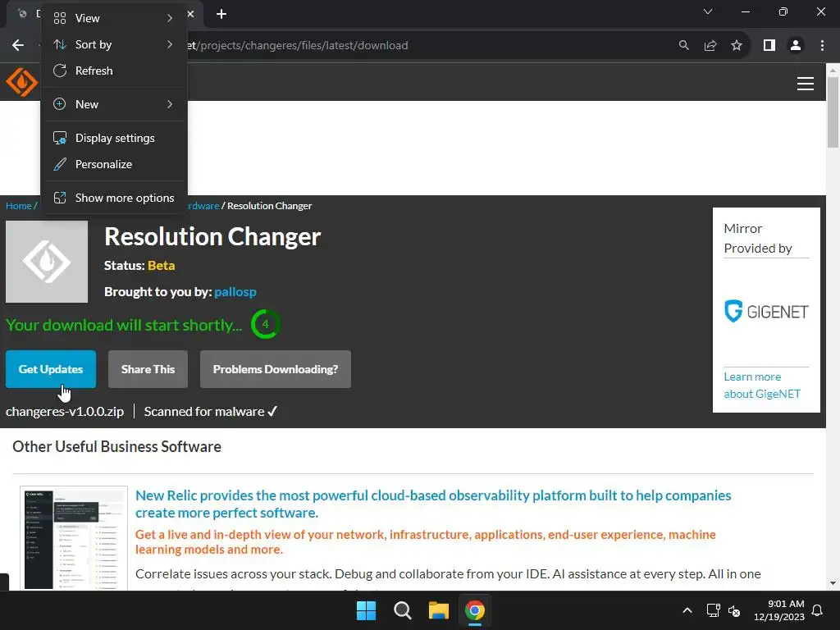
Task: Click Show more options entry
Action: point(113,199)
